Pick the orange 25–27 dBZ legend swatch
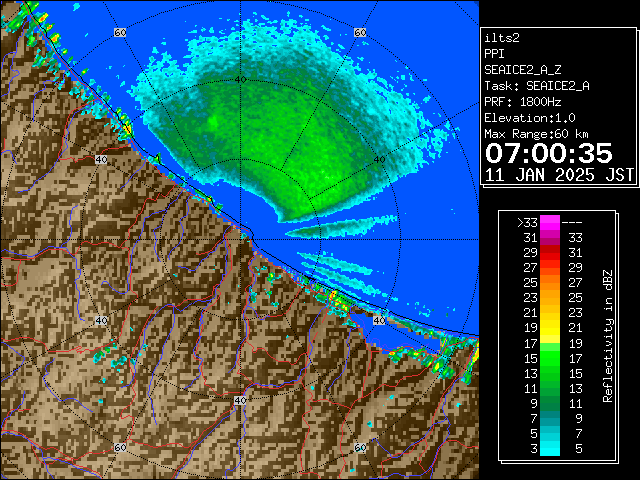The image size is (640, 480). (550, 282)
